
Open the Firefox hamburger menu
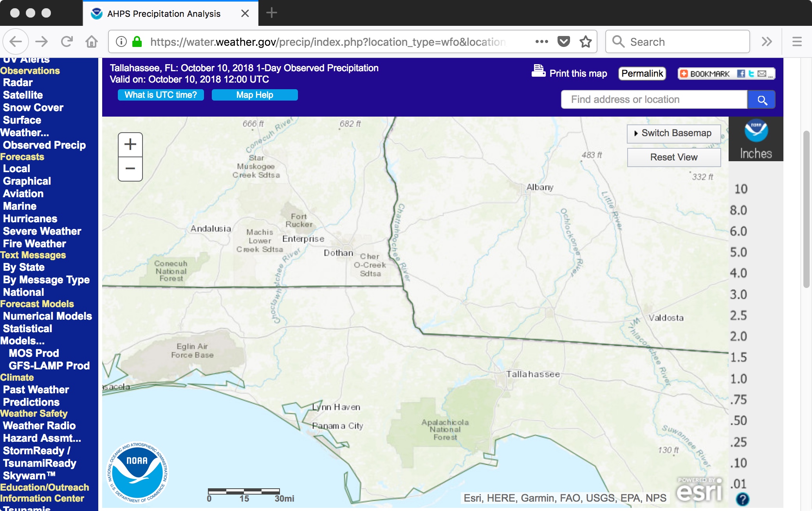[797, 41]
